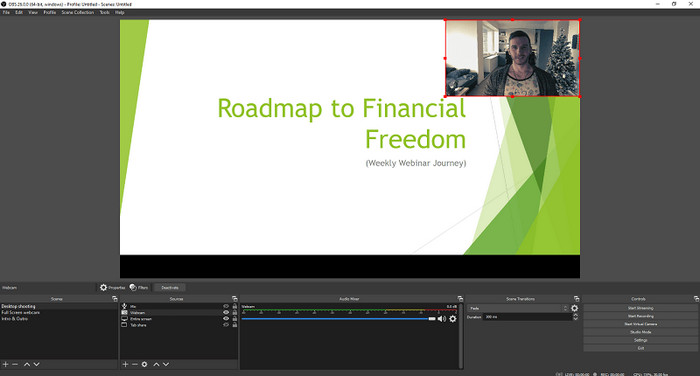Screen dimensions: 700x376
Task: Mute the Webcam audio speaker icon
Action: pos(442,319)
